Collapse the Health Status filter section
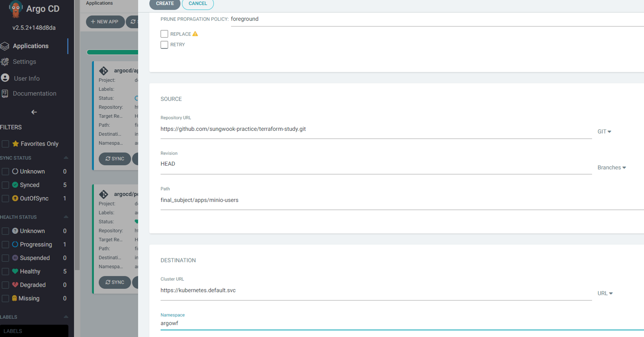 tap(66, 217)
